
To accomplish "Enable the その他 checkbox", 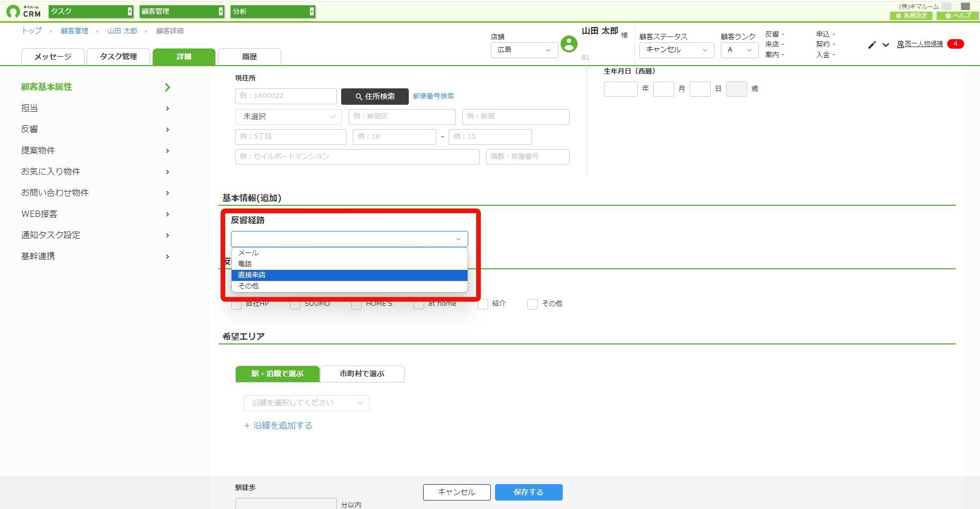I will [x=533, y=304].
